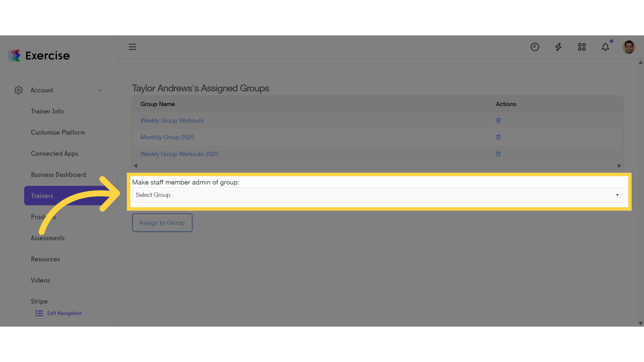Delete the Monthly Group 2025 assignment
The width and height of the screenshot is (644, 362).
pyautogui.click(x=498, y=137)
